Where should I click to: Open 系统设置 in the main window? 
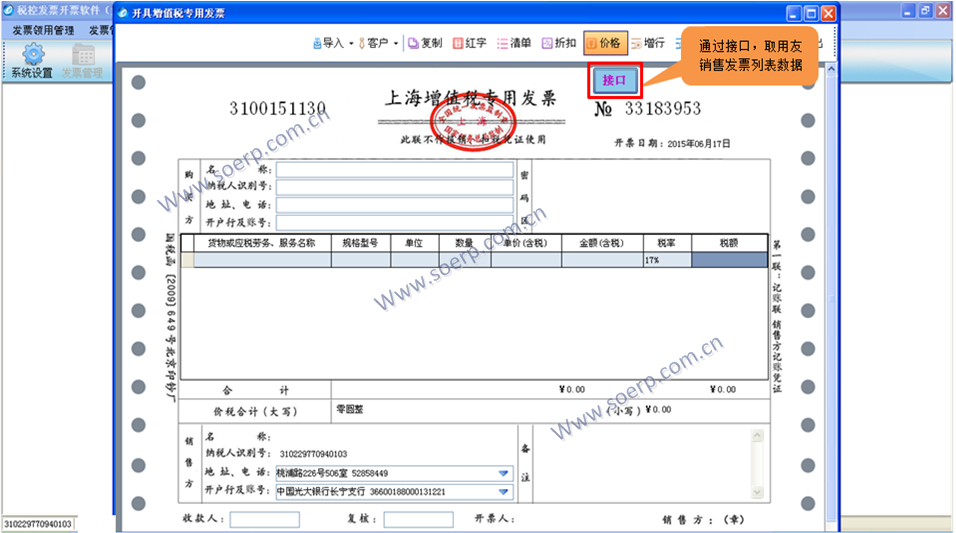coord(32,62)
